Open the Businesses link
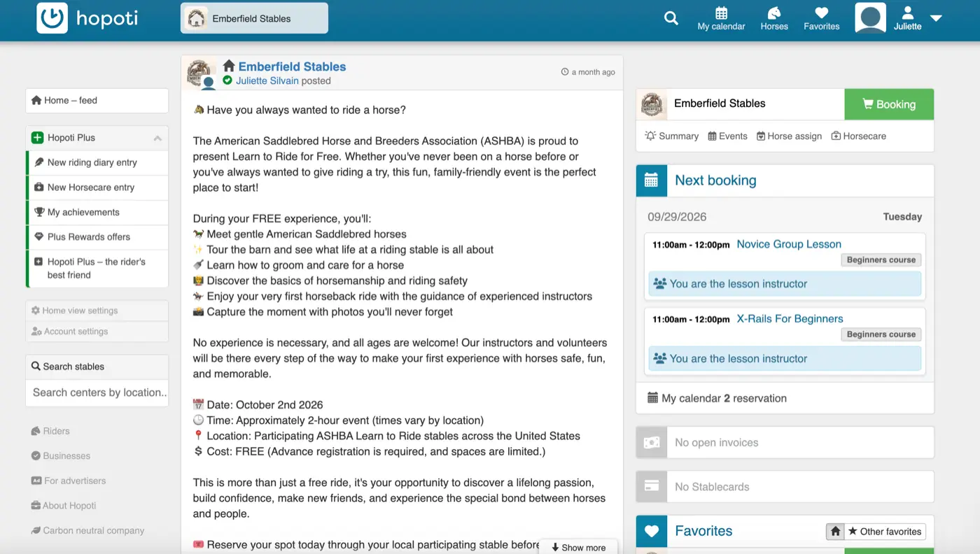Viewport: 980px width, 554px height. point(61,456)
